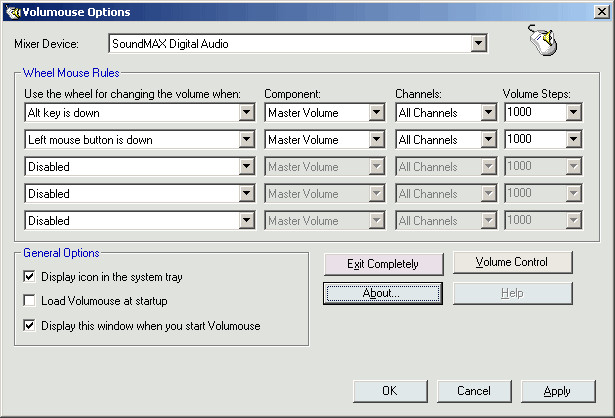Open Component dropdown for the Alt key rule
The height and width of the screenshot is (418, 615).
tap(376, 113)
